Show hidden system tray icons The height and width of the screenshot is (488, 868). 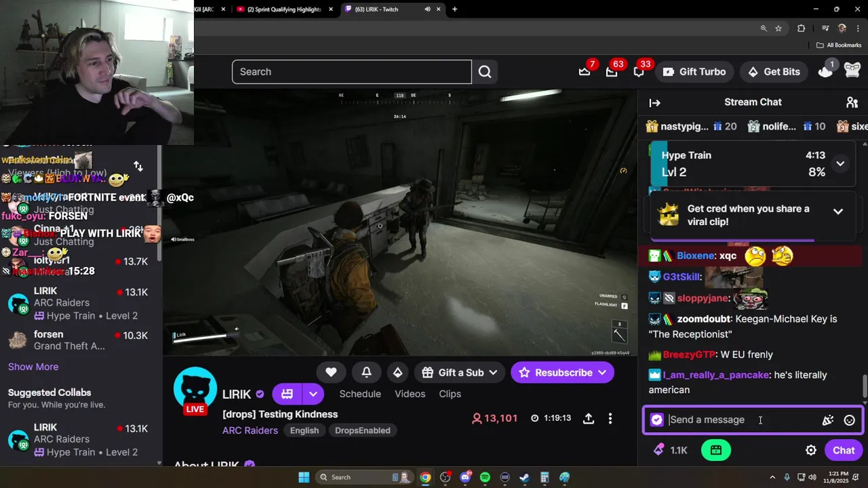click(773, 477)
